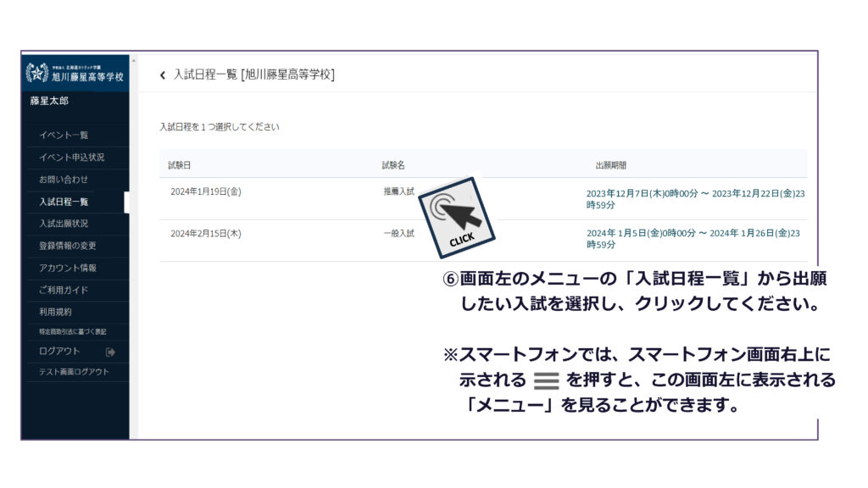Open ご利用ガイド from the sidebar

pos(64,290)
